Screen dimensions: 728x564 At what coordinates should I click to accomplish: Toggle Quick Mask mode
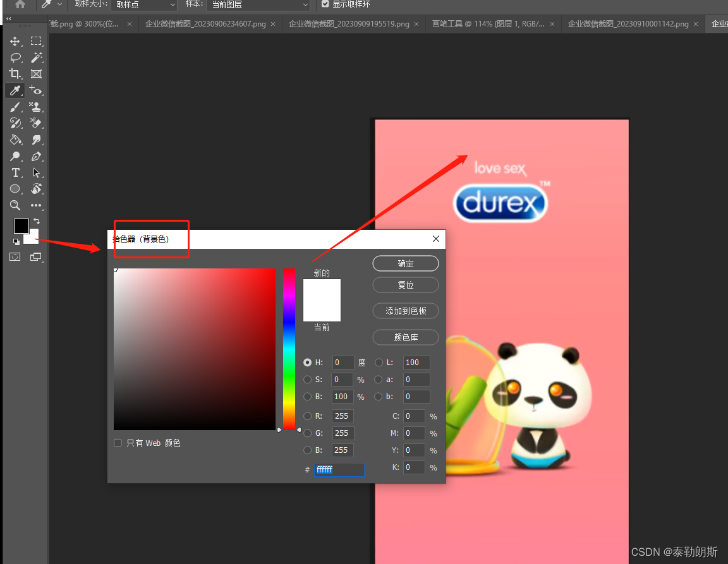pos(15,256)
